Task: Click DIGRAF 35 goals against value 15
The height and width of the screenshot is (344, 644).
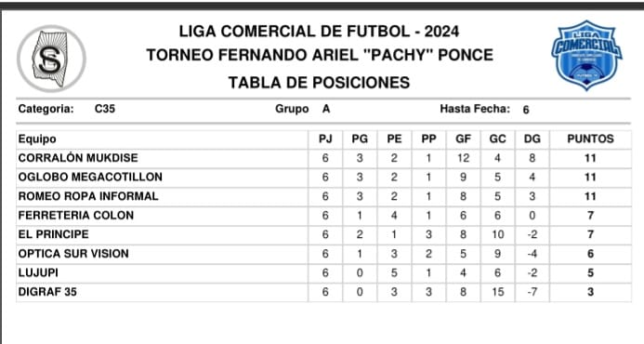Action: coord(497,292)
